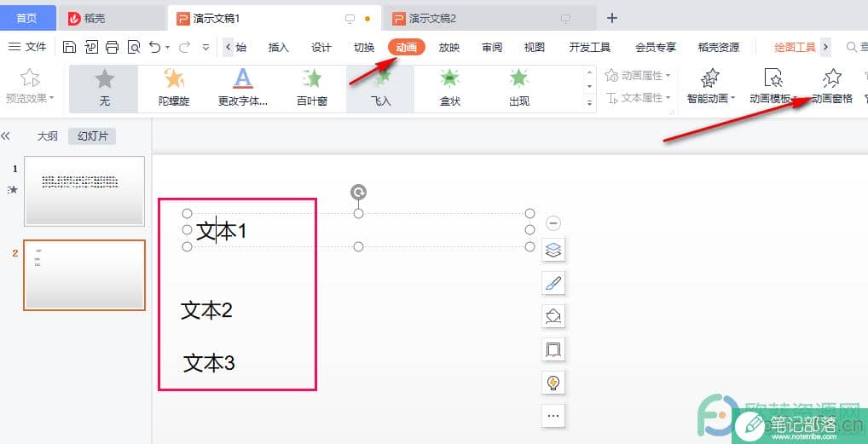
Task: Collapse slide panel with double chevron
Action: pyautogui.click(x=6, y=136)
